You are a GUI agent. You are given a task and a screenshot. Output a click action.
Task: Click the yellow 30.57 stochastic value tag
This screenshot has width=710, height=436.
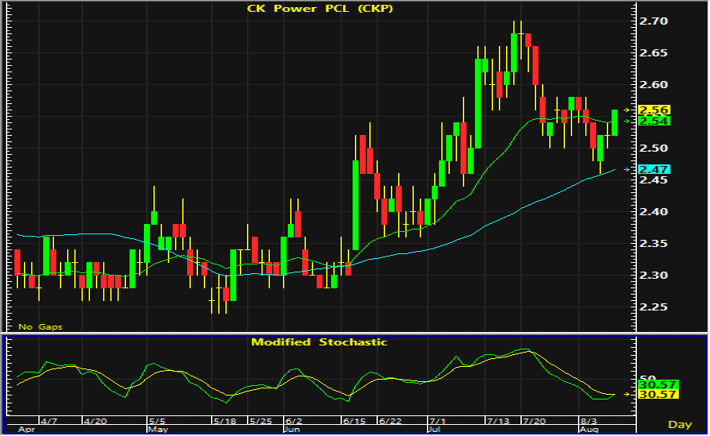657,394
